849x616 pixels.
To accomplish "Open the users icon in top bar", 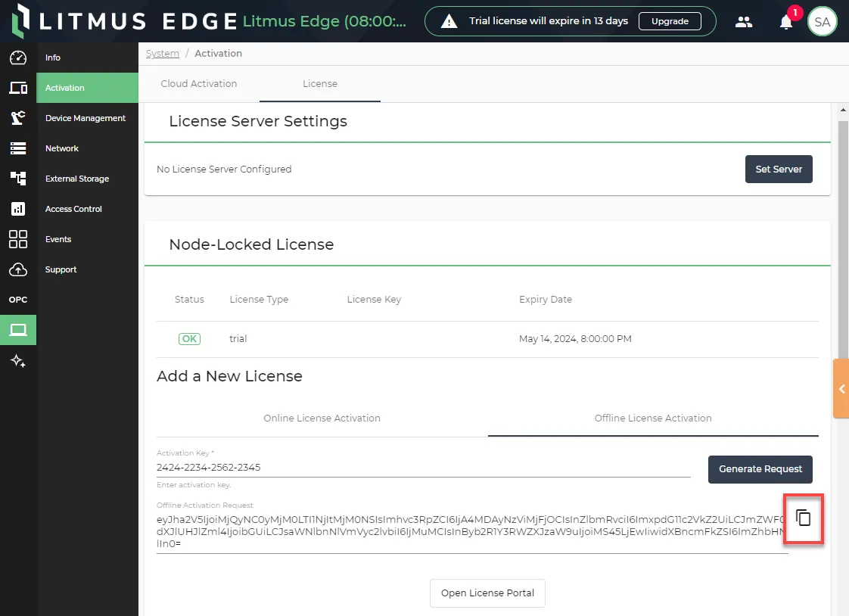I will pos(744,22).
